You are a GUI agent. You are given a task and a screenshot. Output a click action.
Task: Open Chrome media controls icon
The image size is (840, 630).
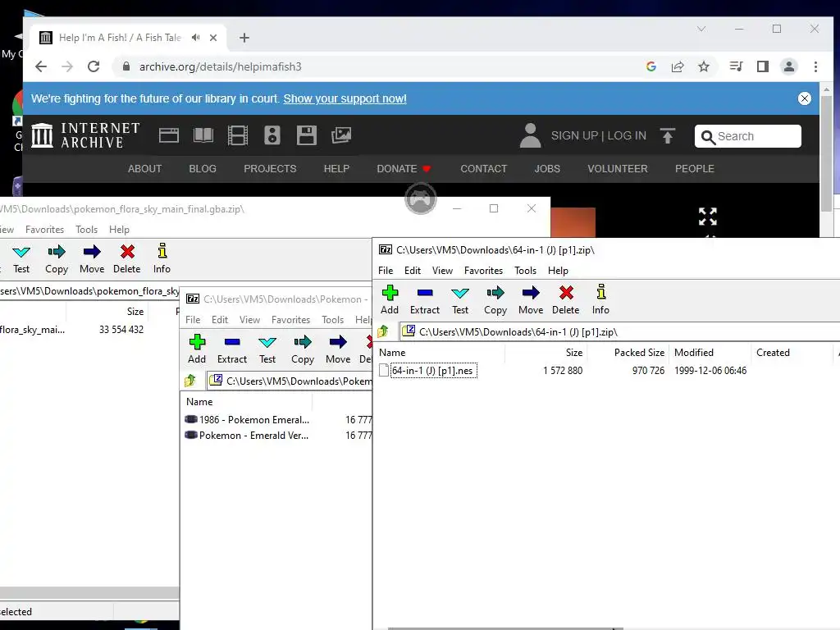point(736,66)
